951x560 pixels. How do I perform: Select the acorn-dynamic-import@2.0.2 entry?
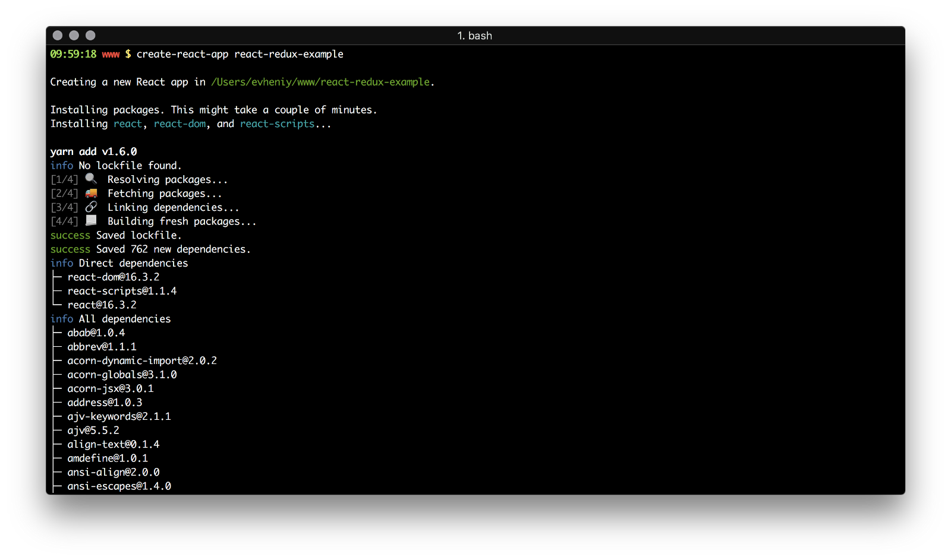(x=141, y=360)
